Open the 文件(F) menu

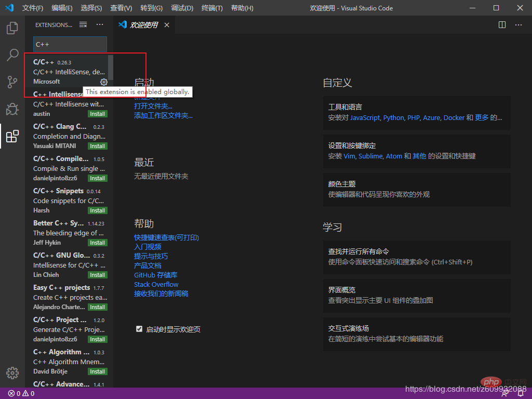click(33, 8)
